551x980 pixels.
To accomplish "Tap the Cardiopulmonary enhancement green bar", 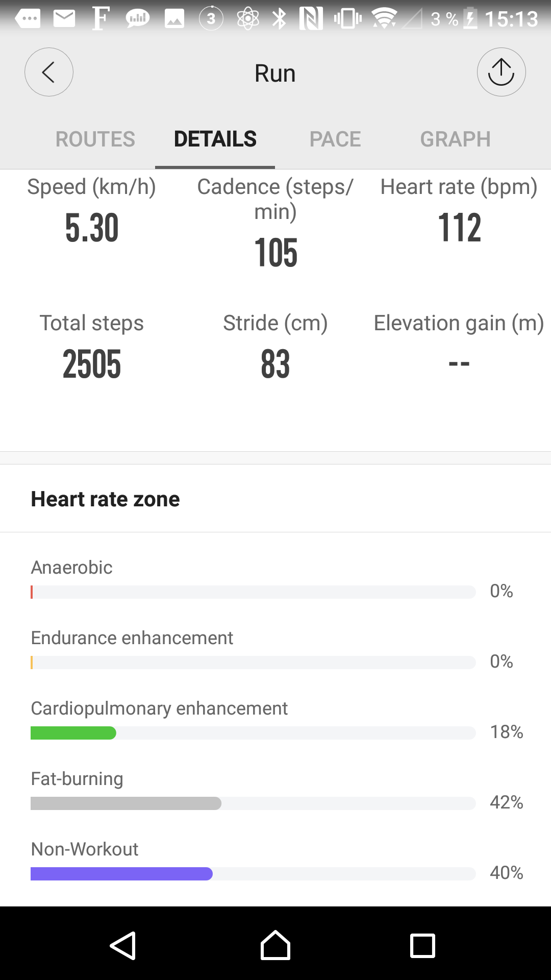I will [x=73, y=733].
